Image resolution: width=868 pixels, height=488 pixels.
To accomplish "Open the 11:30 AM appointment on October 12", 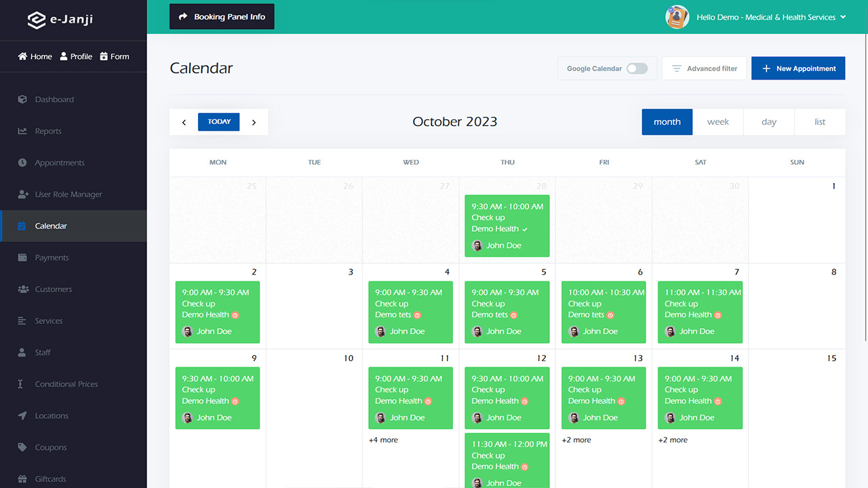I will point(507,461).
